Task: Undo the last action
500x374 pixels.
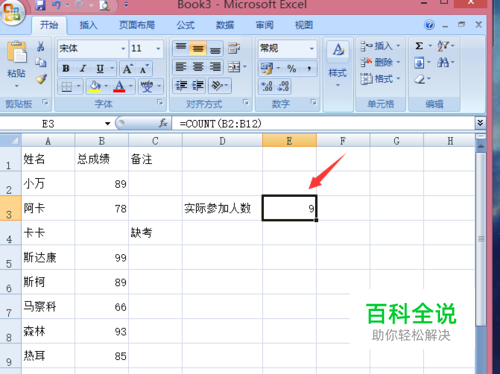Action: click(x=56, y=5)
